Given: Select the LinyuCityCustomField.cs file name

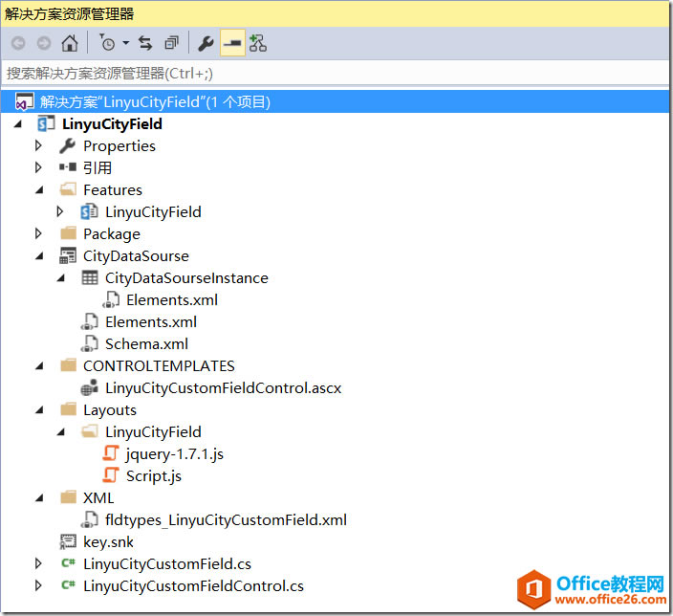Looking at the screenshot, I should pos(167,564).
